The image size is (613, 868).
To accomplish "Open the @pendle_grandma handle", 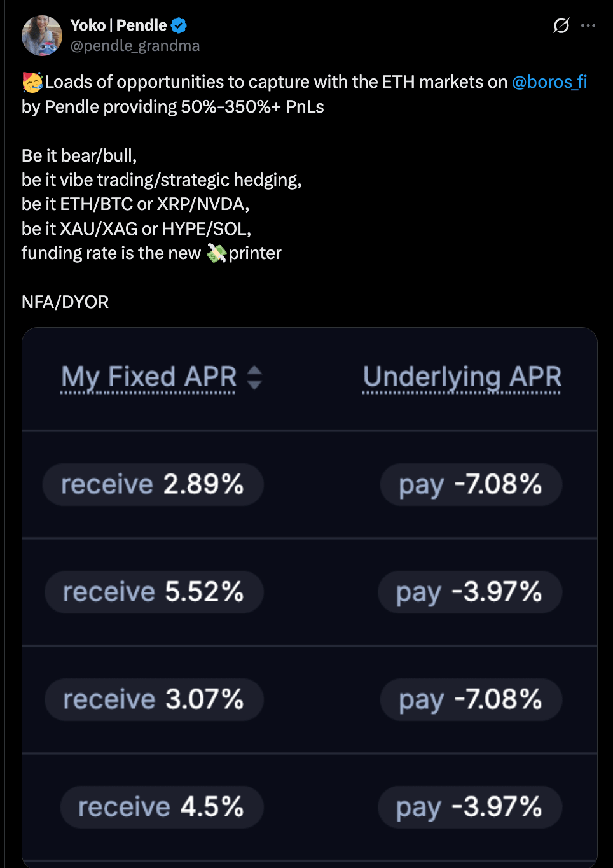I will click(x=135, y=46).
